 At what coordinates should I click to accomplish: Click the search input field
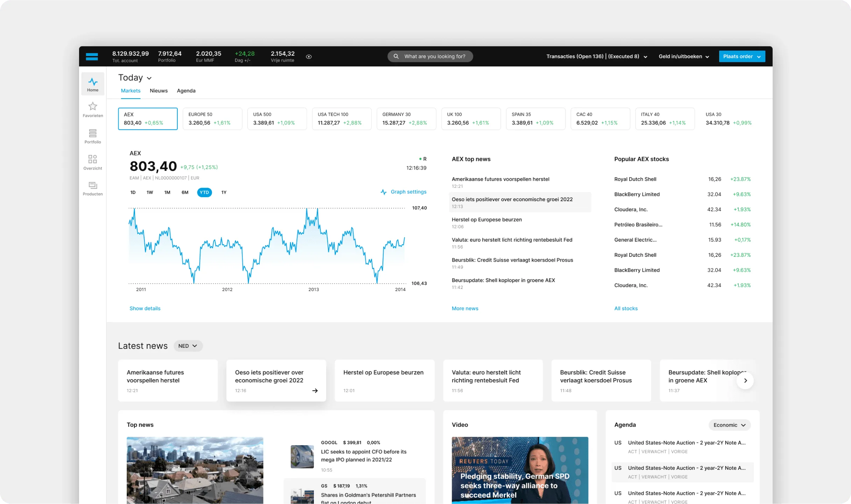coord(430,56)
